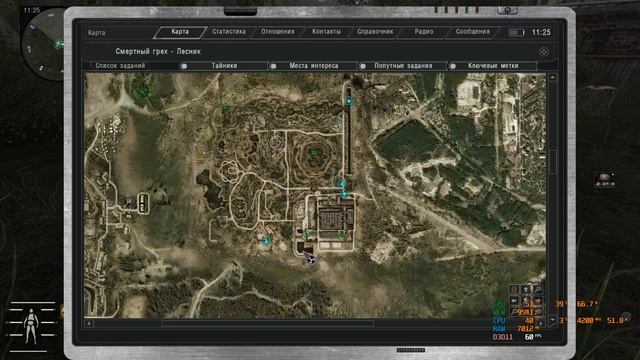Viewport: 640px width, 360px height.
Task: Toggle the Тайники stash markers filter
Action: point(224,66)
